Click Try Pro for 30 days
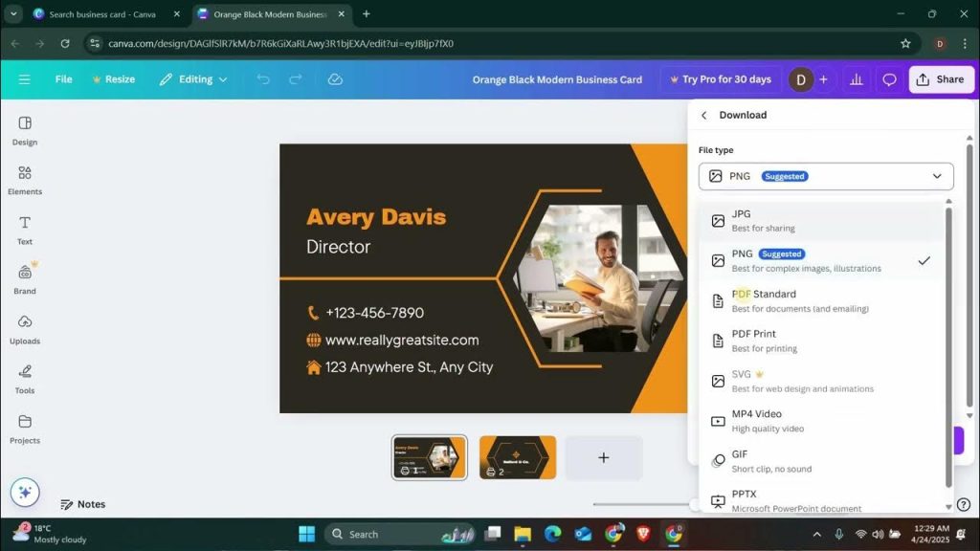The width and height of the screenshot is (980, 551). click(x=718, y=79)
